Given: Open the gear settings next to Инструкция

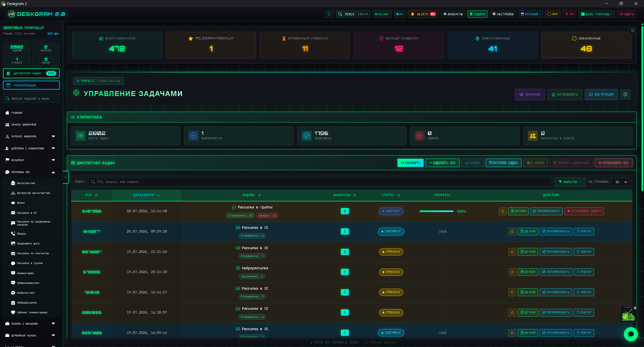Looking at the screenshot, I should pos(625,94).
